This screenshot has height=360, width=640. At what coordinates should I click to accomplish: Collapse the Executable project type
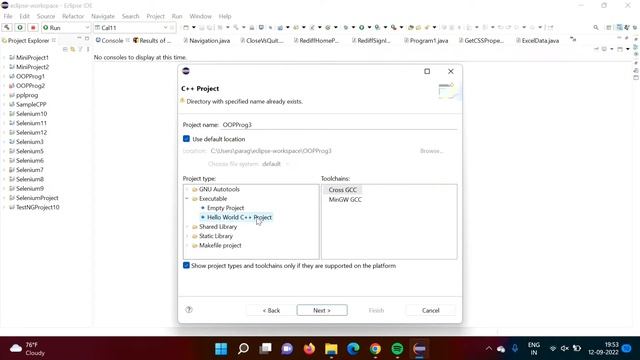tap(187, 199)
